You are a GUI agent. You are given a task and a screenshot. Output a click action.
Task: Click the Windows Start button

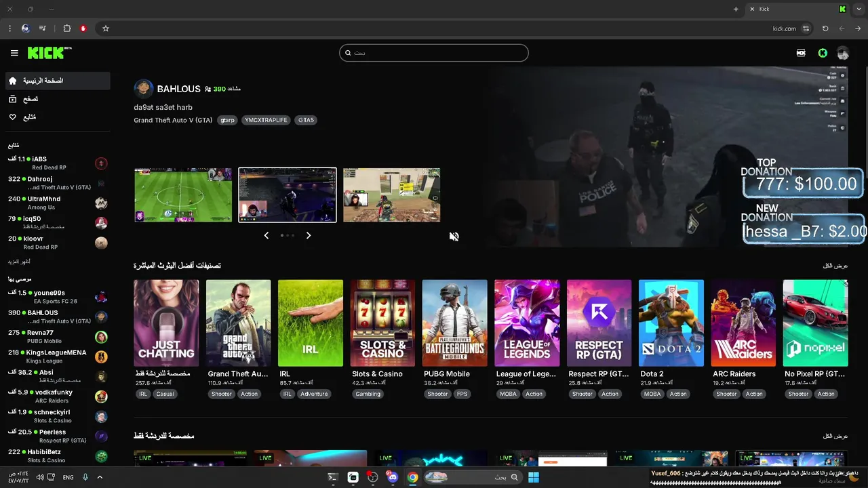(x=534, y=477)
